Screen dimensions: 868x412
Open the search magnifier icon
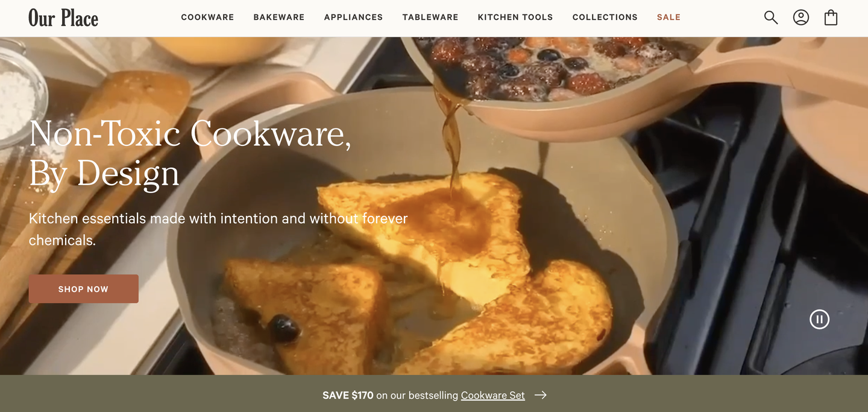pos(770,17)
